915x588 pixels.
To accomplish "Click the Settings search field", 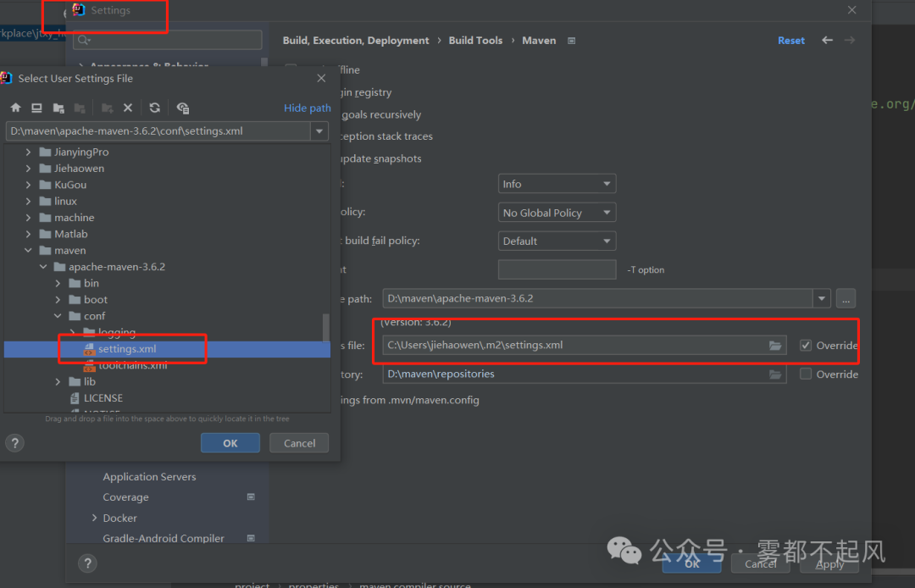I will click(167, 40).
